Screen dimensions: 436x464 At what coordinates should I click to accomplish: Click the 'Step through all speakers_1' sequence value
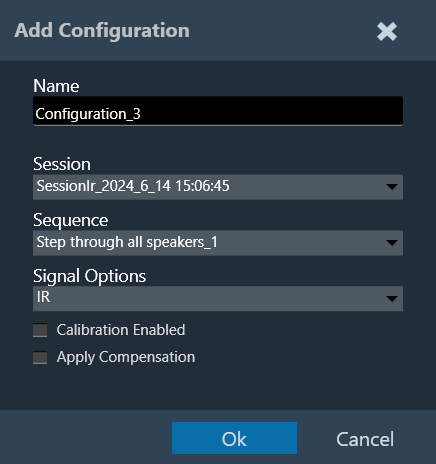coord(127,242)
